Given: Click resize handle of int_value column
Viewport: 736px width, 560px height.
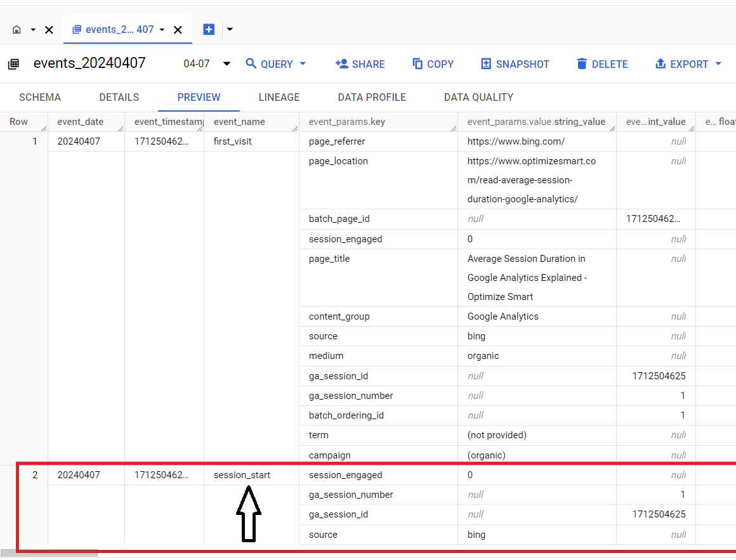Looking at the screenshot, I should click(692, 129).
